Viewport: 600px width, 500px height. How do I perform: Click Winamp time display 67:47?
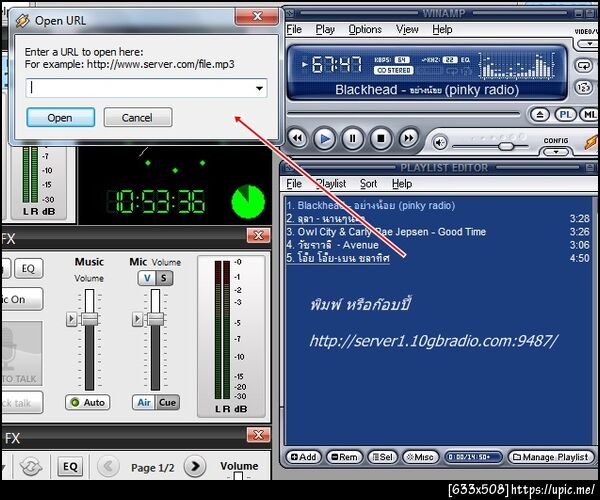tap(336, 64)
